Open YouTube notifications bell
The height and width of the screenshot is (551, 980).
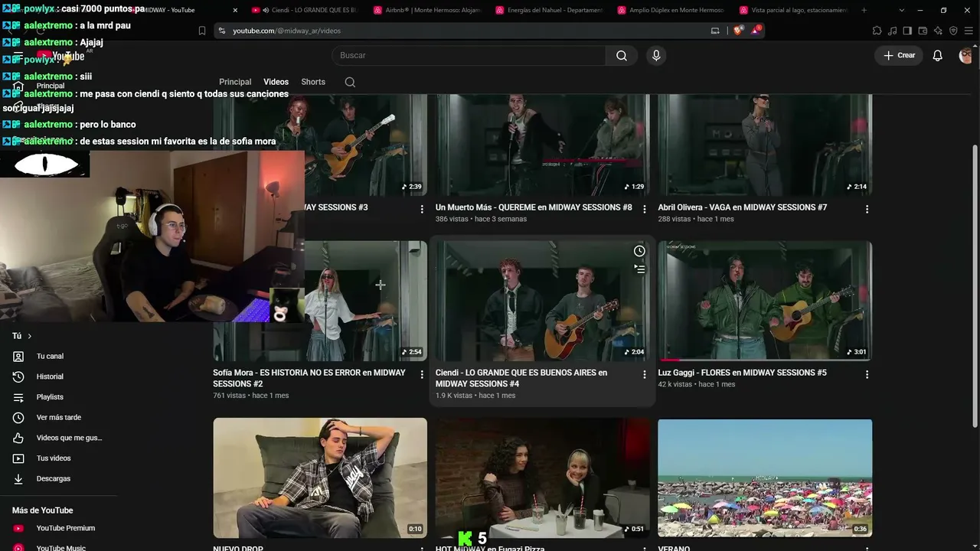937,55
